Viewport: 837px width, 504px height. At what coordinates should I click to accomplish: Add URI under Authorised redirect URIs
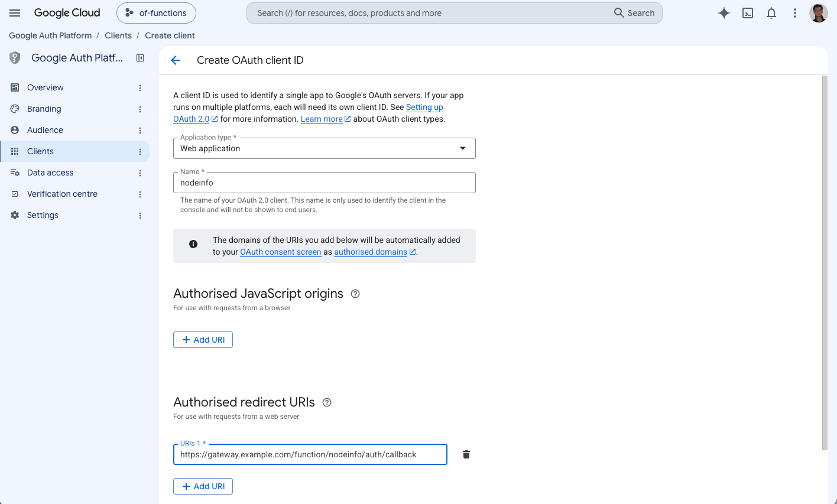click(203, 486)
